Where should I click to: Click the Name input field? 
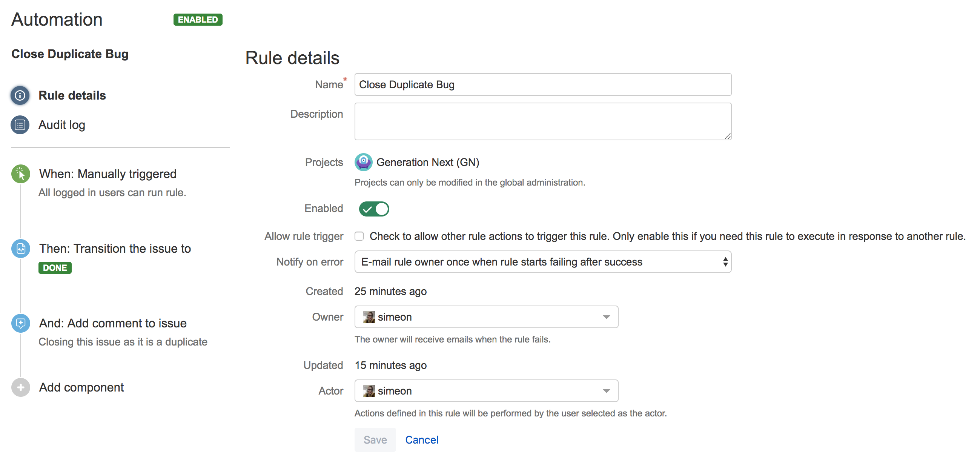point(542,84)
